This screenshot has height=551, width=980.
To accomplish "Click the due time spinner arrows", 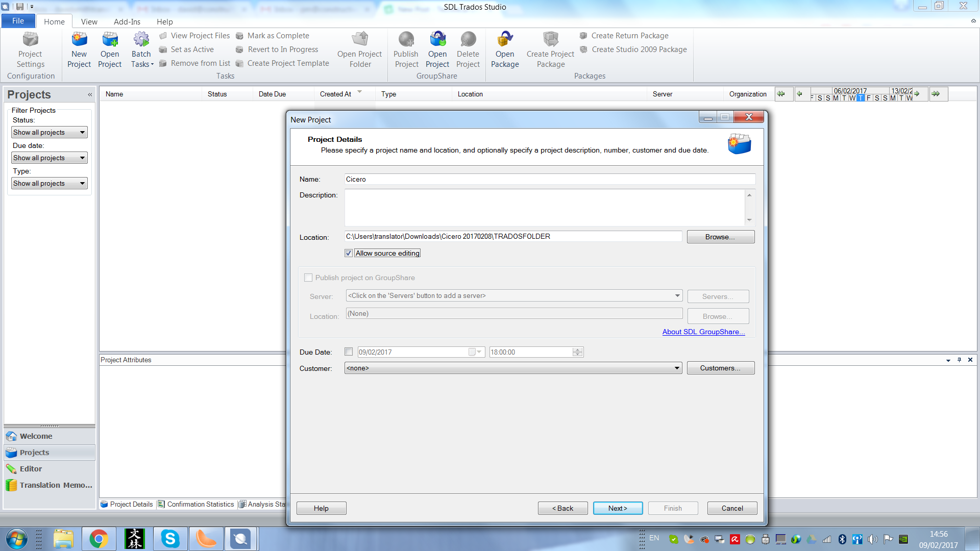I will pyautogui.click(x=577, y=352).
